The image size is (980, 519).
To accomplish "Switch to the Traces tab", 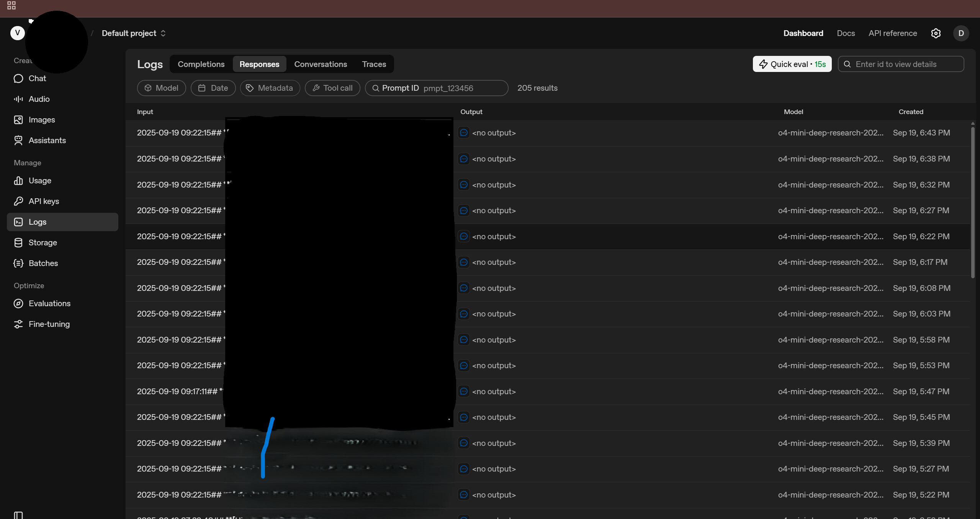I will tap(374, 64).
